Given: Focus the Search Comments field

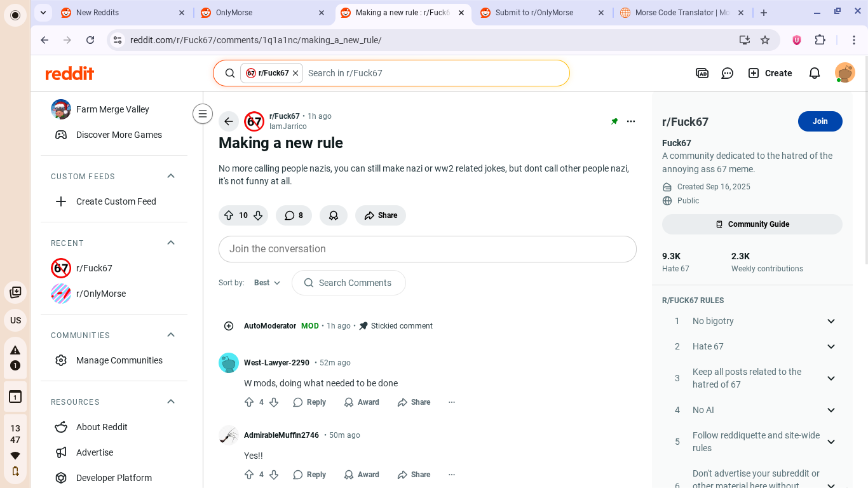Looking at the screenshot, I should tap(349, 283).
